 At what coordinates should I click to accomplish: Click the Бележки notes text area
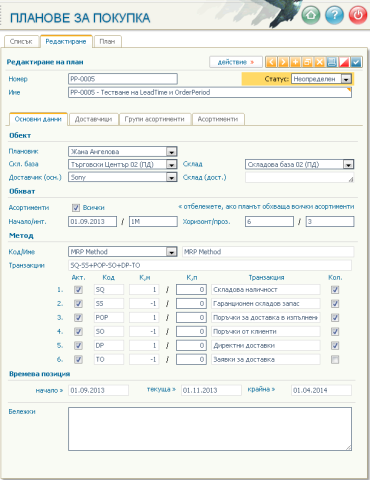click(x=210, y=429)
